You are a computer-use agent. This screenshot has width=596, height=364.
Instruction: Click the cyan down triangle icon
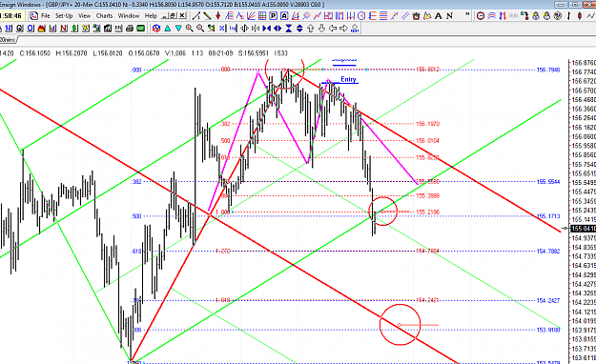(178, 29)
